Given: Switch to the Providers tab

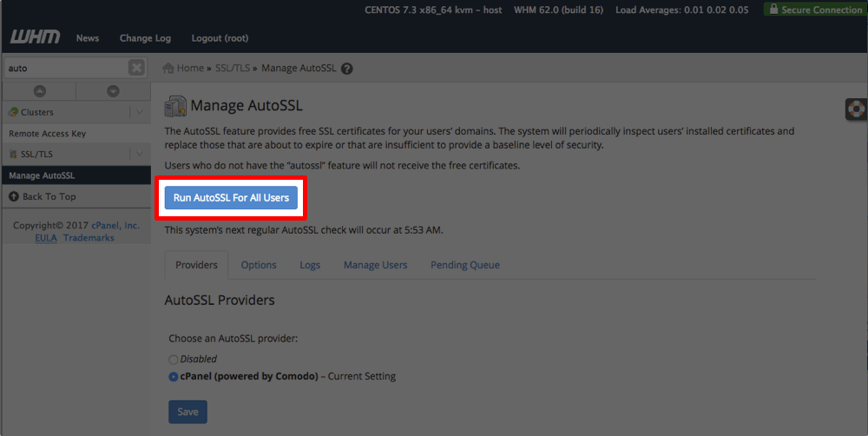Looking at the screenshot, I should coord(196,265).
